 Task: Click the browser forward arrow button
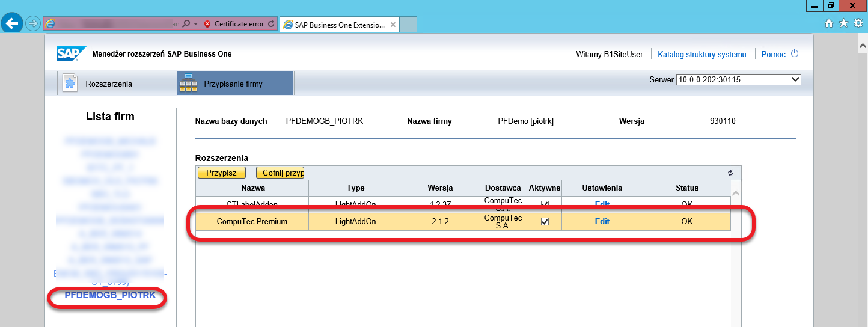[x=33, y=23]
